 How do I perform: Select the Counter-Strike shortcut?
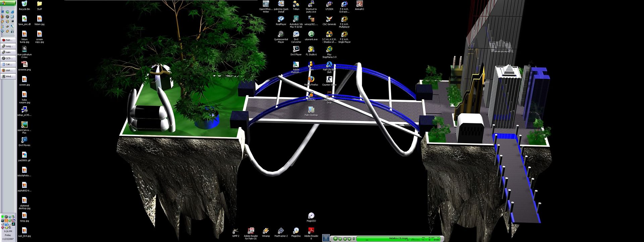pos(329,80)
